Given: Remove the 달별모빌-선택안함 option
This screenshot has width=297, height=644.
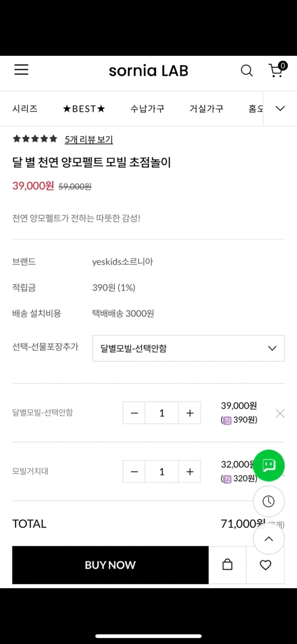Looking at the screenshot, I should point(280,413).
